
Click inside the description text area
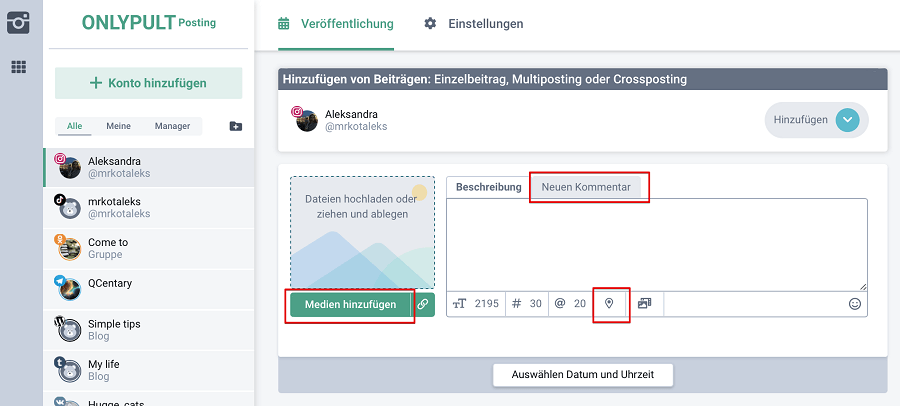tap(657, 245)
